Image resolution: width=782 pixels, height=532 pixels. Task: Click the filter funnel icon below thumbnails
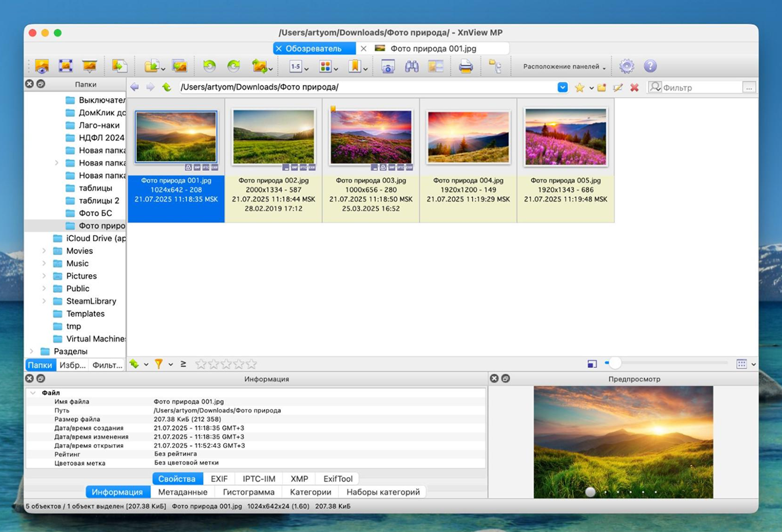pyautogui.click(x=158, y=364)
